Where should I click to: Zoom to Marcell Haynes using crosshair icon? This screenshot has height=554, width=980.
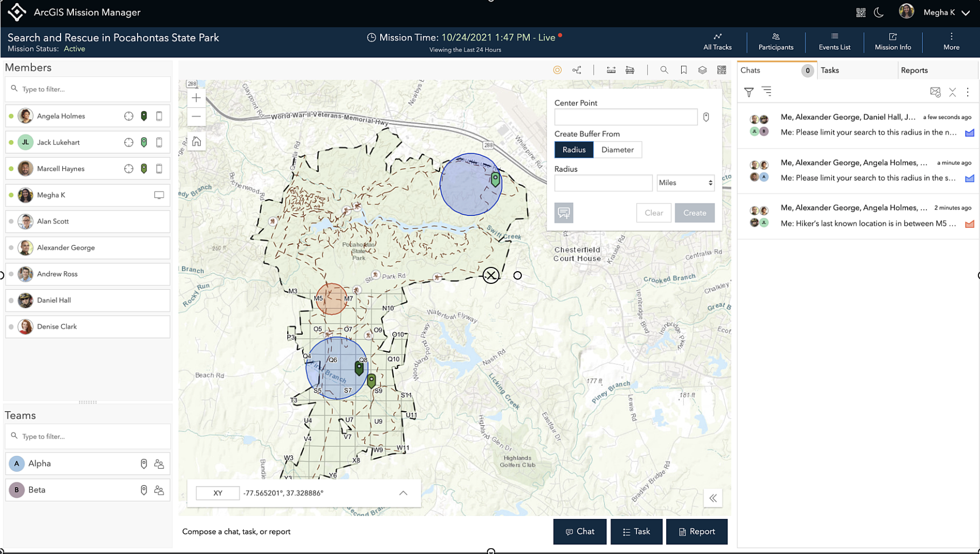tap(128, 169)
